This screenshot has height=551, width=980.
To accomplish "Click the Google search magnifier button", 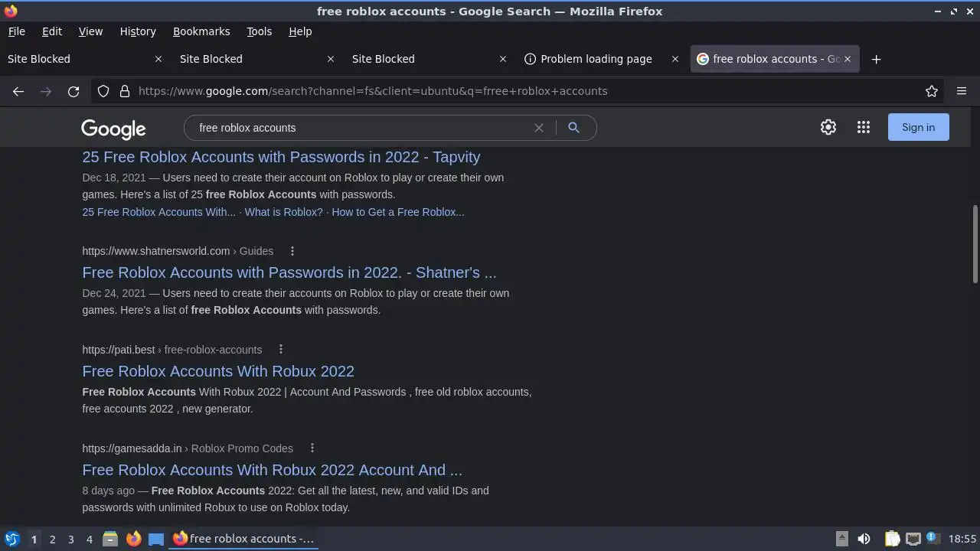I will click(x=573, y=128).
